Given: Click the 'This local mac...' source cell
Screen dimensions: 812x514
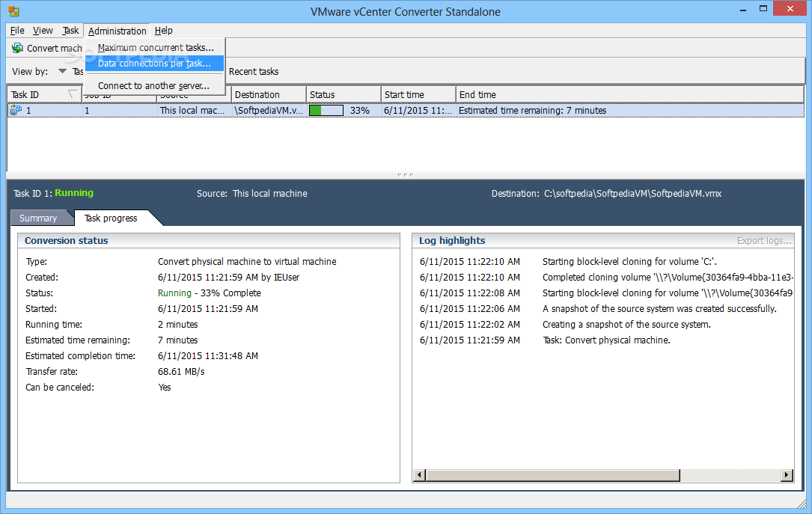Looking at the screenshot, I should pos(192,110).
